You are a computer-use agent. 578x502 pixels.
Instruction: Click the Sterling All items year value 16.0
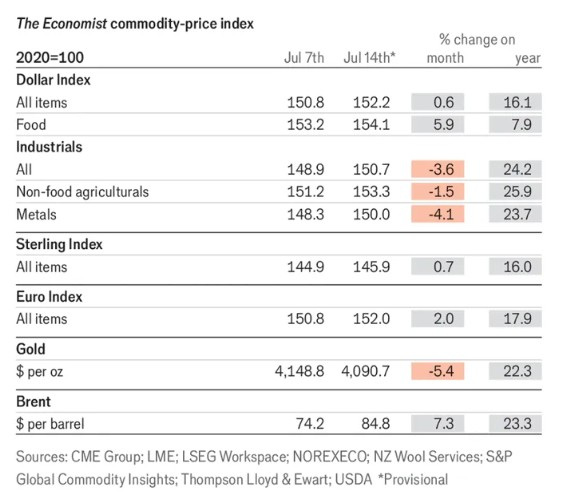click(x=515, y=267)
